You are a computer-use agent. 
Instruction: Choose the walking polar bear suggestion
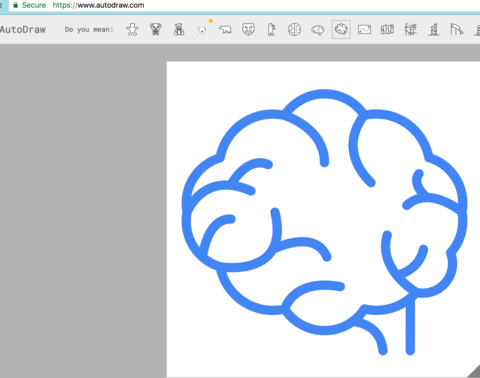click(x=225, y=30)
